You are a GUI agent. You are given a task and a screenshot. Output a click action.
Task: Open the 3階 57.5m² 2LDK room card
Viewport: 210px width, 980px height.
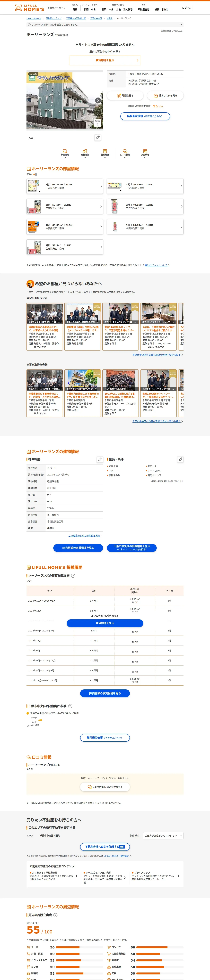(x=65, y=207)
